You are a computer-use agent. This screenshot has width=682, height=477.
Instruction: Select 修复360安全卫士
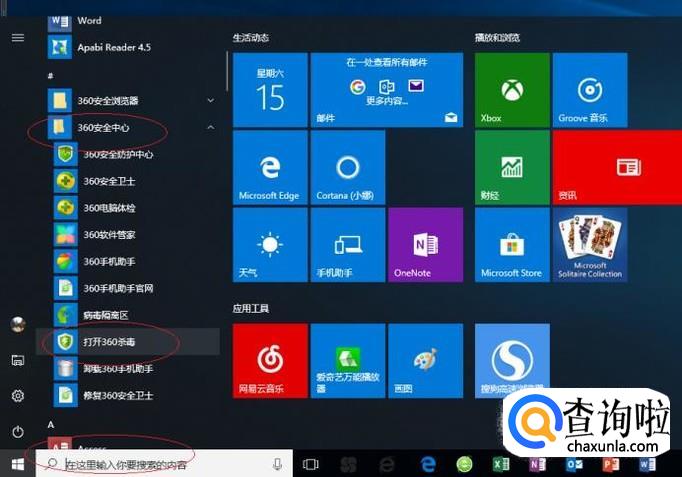tap(128, 395)
